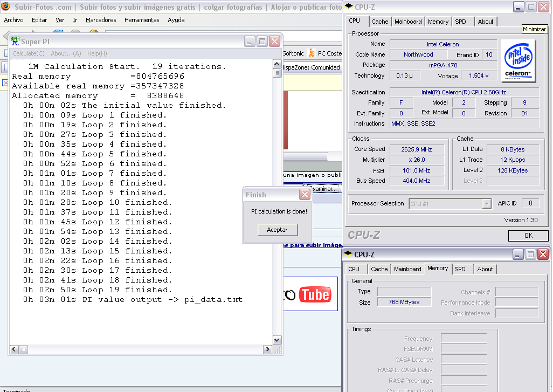Click the Super PI icon in title bar
553x392 pixels.
tap(15, 41)
